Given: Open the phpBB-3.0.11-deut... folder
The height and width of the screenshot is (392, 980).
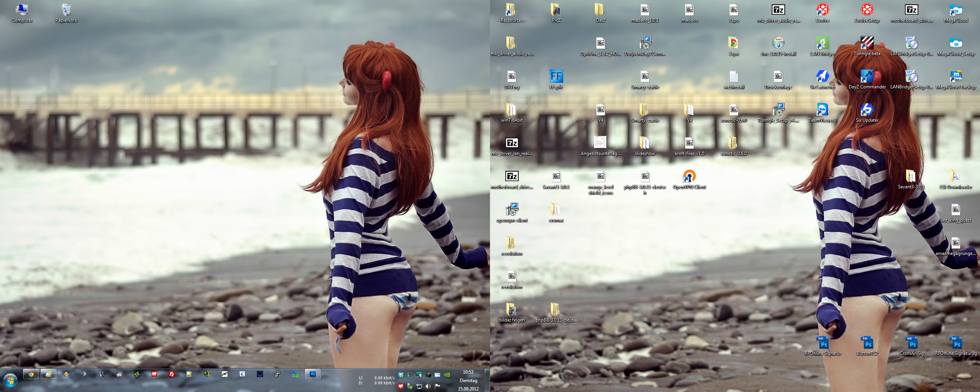Looking at the screenshot, I should [556, 313].
